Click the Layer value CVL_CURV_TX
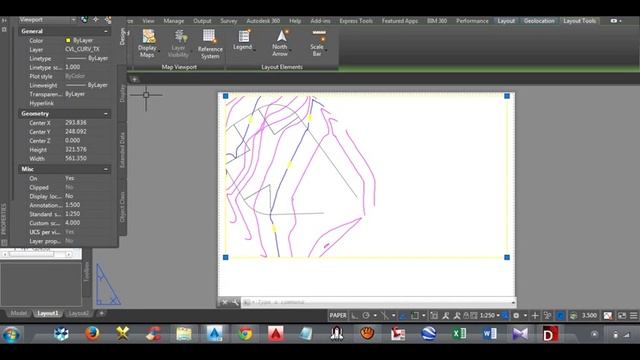This screenshot has width=640, height=360. (x=82, y=49)
